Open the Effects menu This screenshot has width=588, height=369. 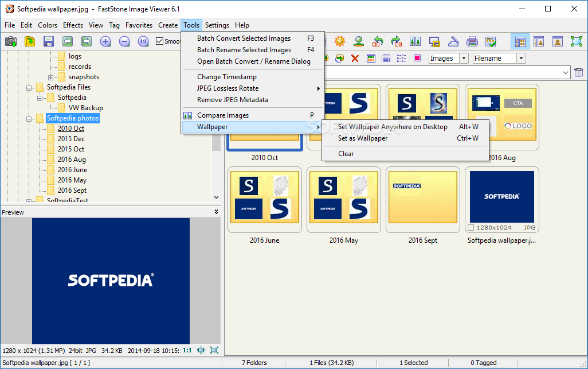(73, 25)
